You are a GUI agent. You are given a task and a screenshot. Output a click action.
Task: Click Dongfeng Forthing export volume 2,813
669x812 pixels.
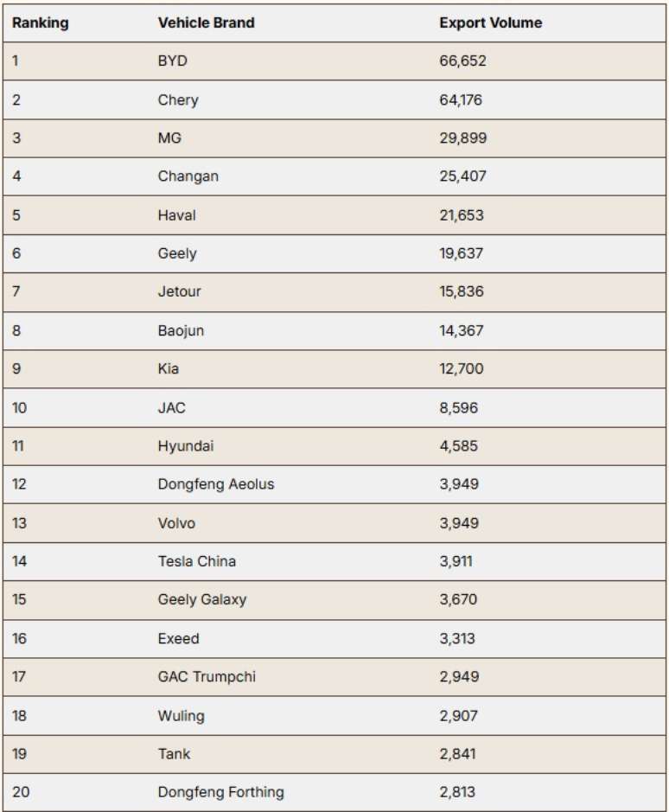[457, 792]
